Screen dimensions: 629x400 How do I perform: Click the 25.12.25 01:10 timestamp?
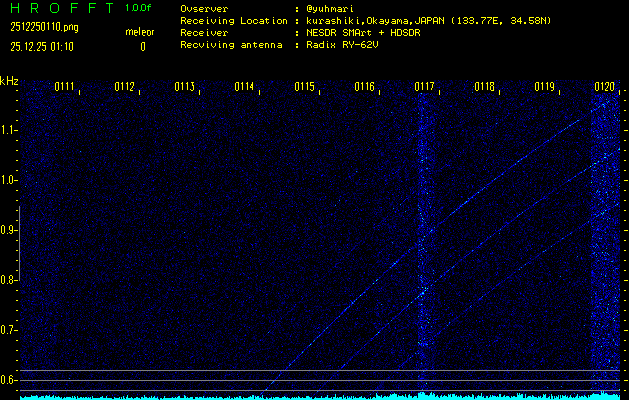[45, 46]
